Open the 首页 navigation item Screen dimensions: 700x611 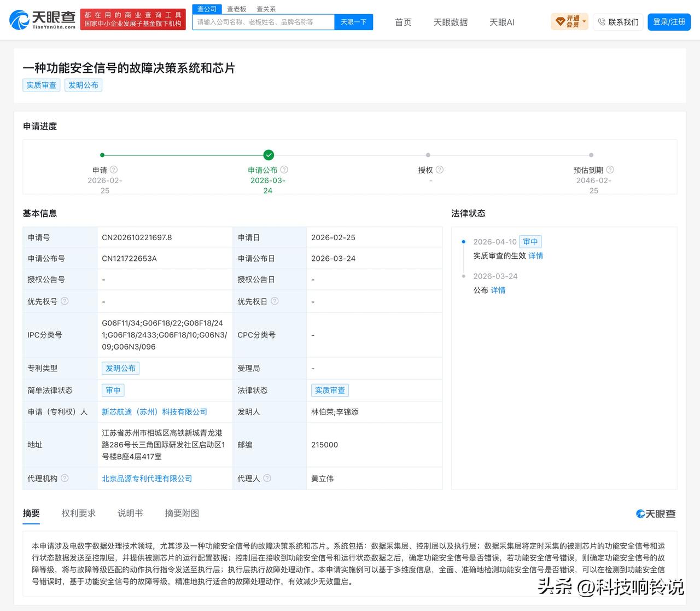[403, 22]
